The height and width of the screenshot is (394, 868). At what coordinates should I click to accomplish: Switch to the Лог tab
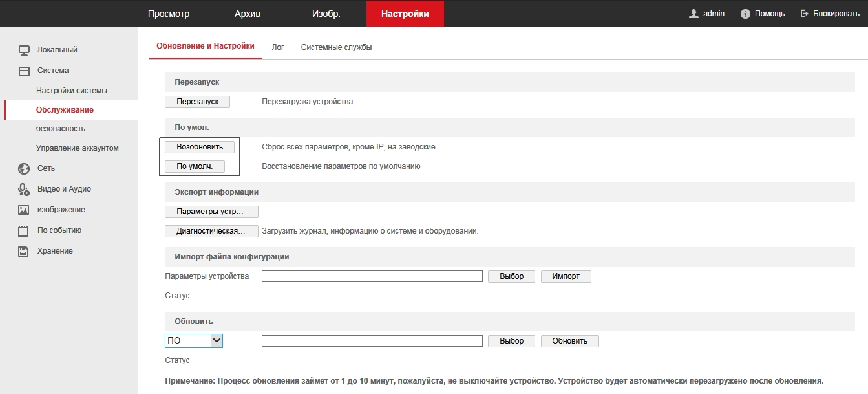click(x=278, y=47)
